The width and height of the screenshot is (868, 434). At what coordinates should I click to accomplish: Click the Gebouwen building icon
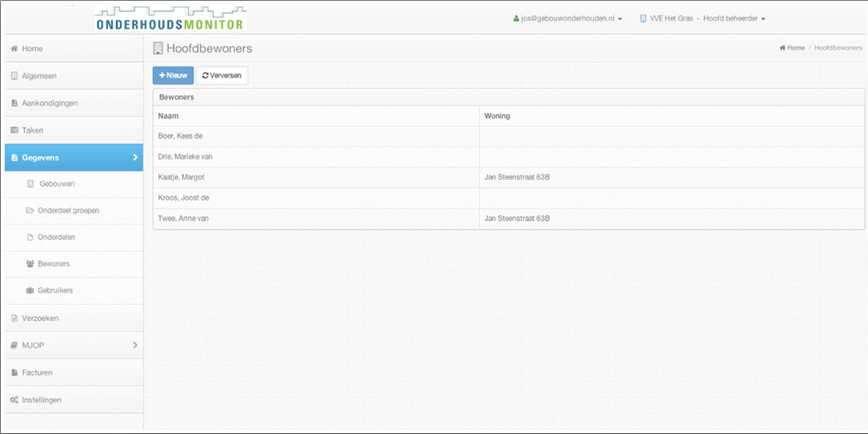tap(31, 184)
